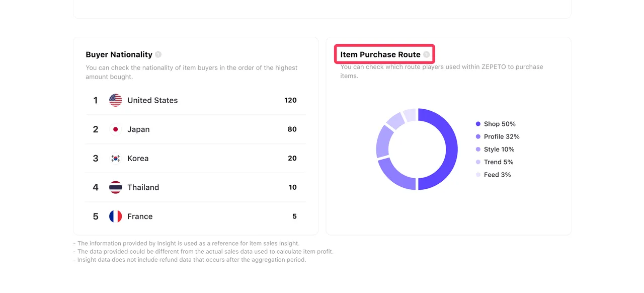Click the Japan country name in the ranking

138,129
